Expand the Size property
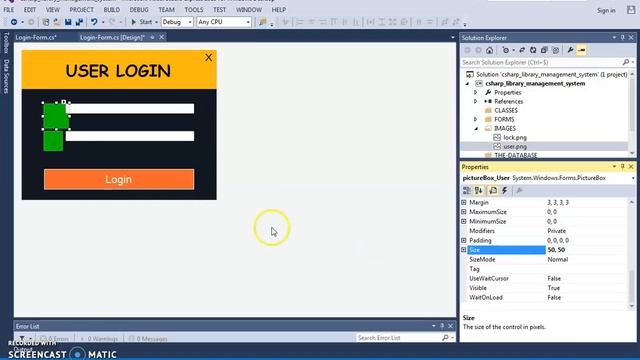This screenshot has width=640, height=360. 464,250
